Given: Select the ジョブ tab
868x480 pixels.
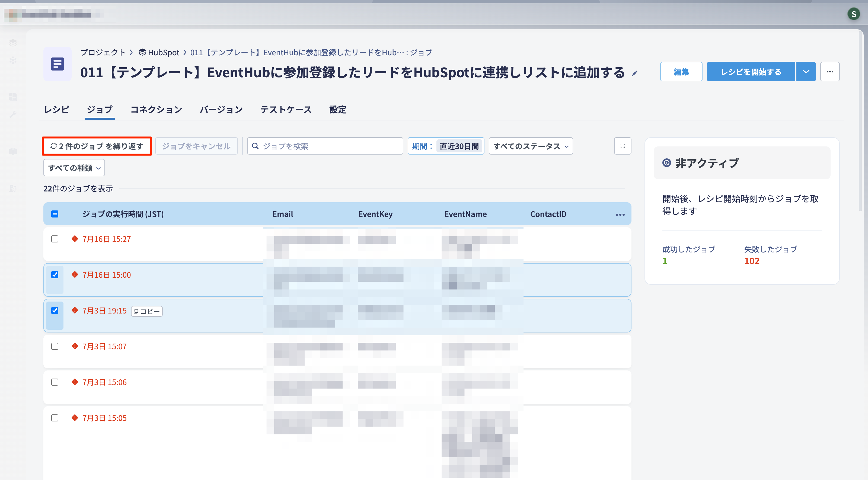Looking at the screenshot, I should click(100, 110).
